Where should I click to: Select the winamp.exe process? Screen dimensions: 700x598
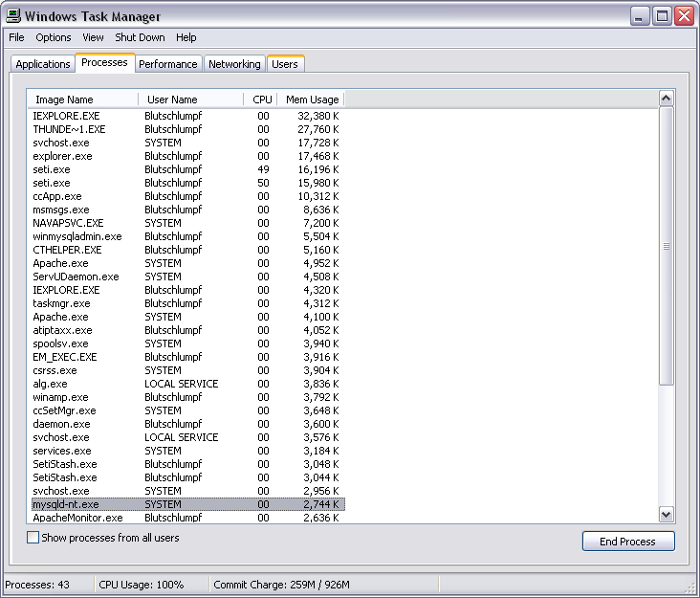pyautogui.click(x=187, y=397)
